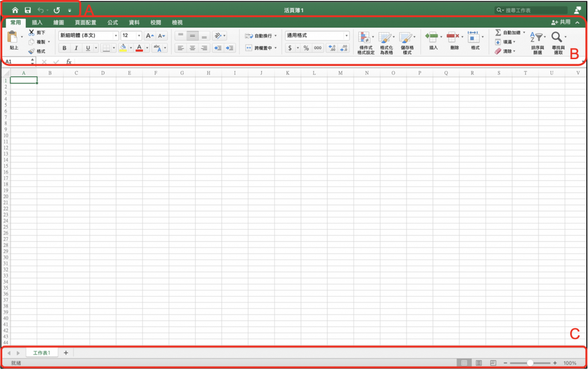Apply the currency $ format
Image resolution: width=588 pixels, height=369 pixels.
290,48
